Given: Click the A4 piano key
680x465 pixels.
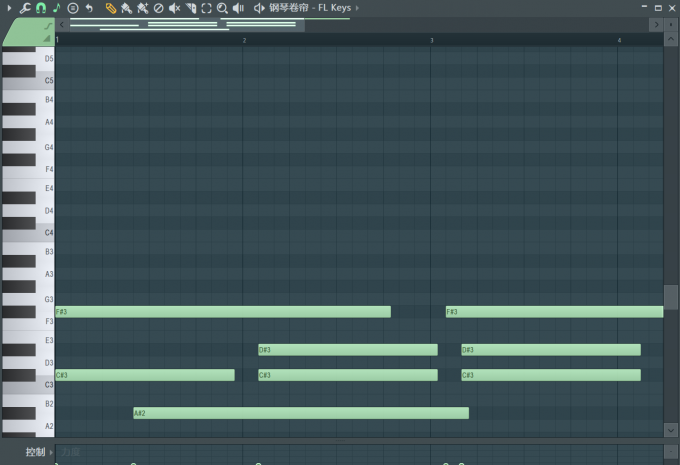Looking at the screenshot, I should (45, 122).
